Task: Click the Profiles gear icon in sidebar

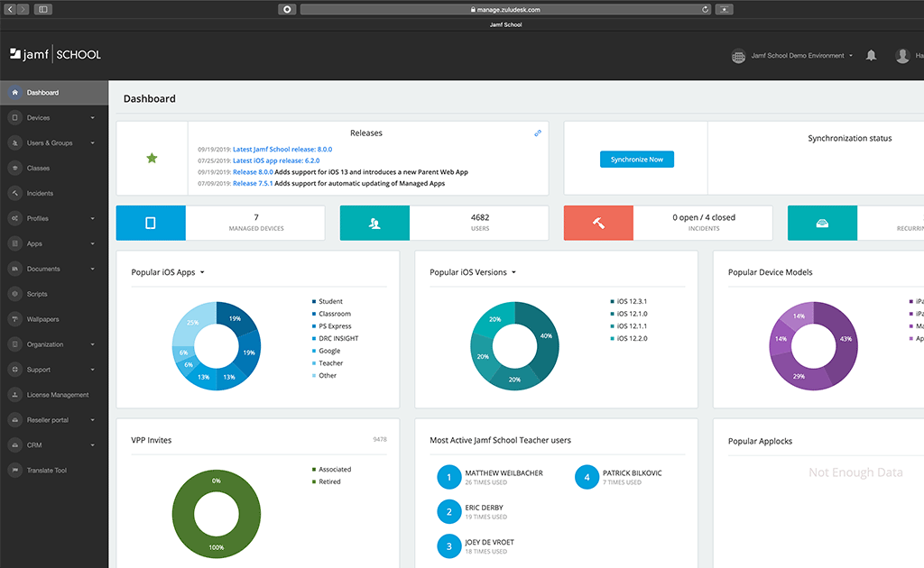Action: tap(14, 218)
